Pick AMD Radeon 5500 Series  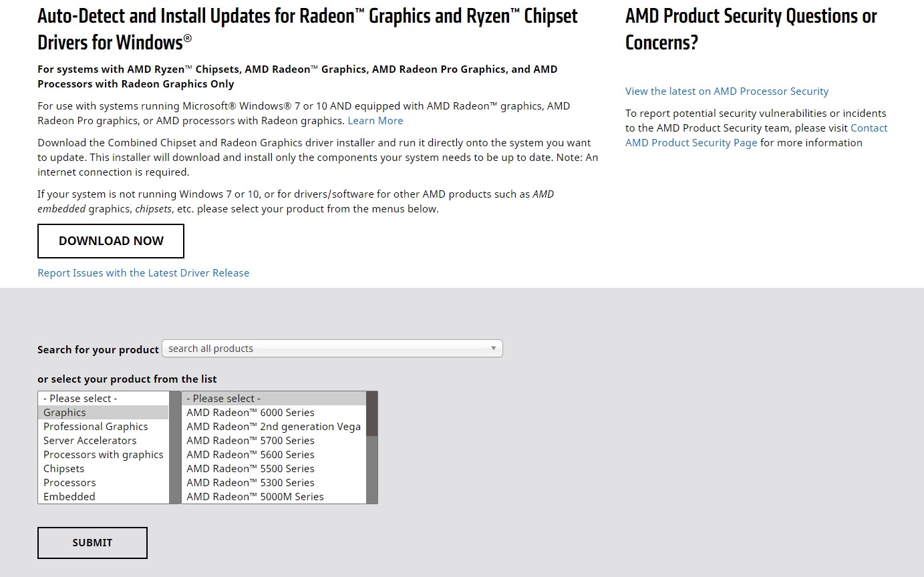[274, 469]
